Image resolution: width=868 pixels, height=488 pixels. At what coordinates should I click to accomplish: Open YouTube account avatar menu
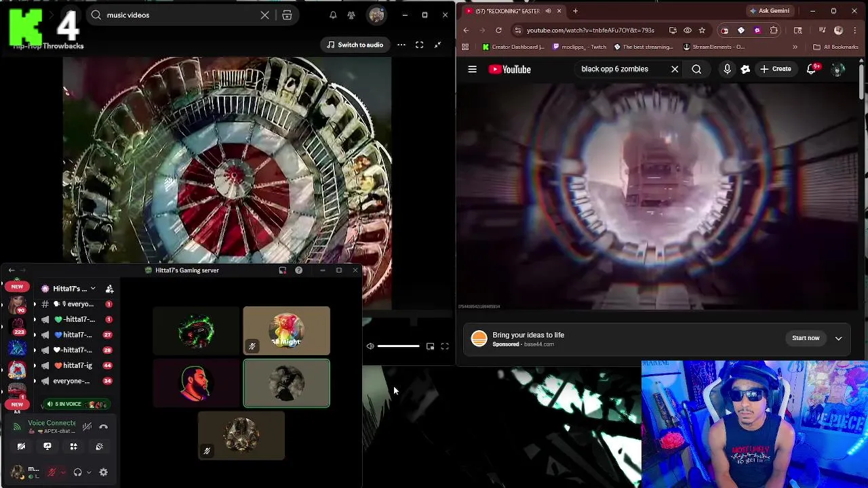click(838, 69)
